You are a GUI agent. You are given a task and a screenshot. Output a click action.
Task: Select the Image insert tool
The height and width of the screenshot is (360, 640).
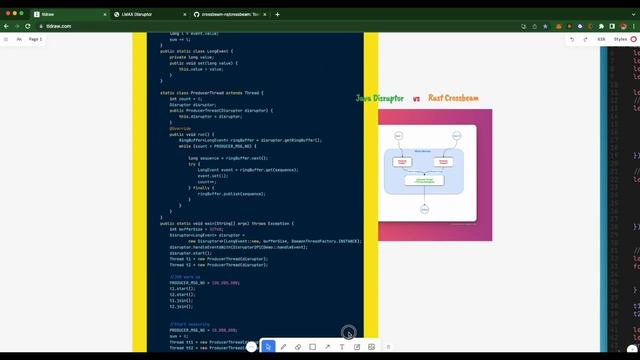click(371, 347)
